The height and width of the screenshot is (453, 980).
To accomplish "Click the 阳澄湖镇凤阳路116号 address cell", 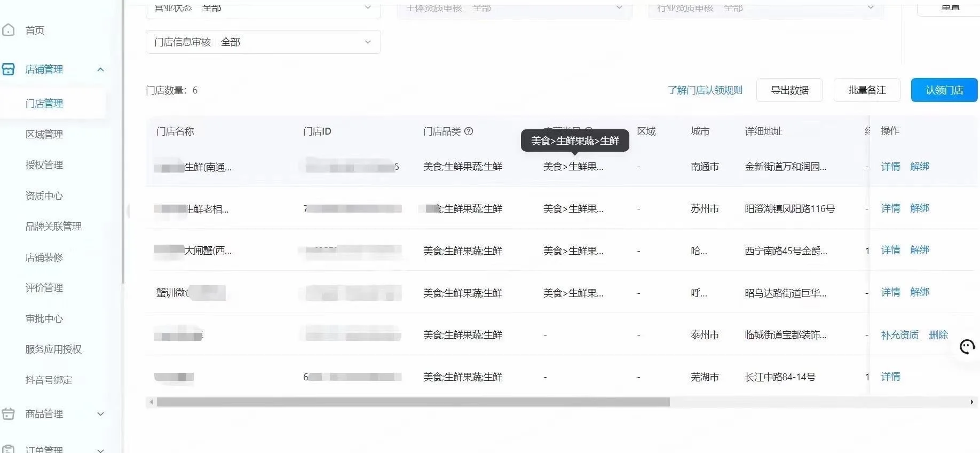I will click(x=789, y=209).
